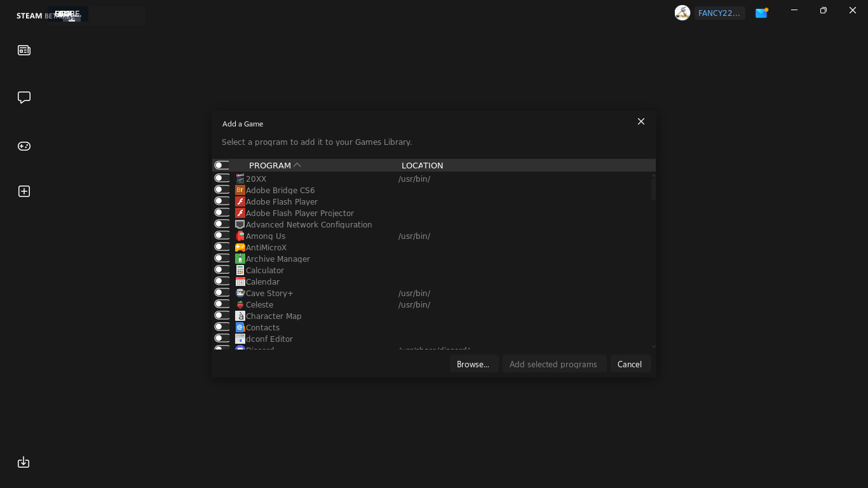
Task: Sort by the LOCATION column header
Action: pyautogui.click(x=423, y=165)
